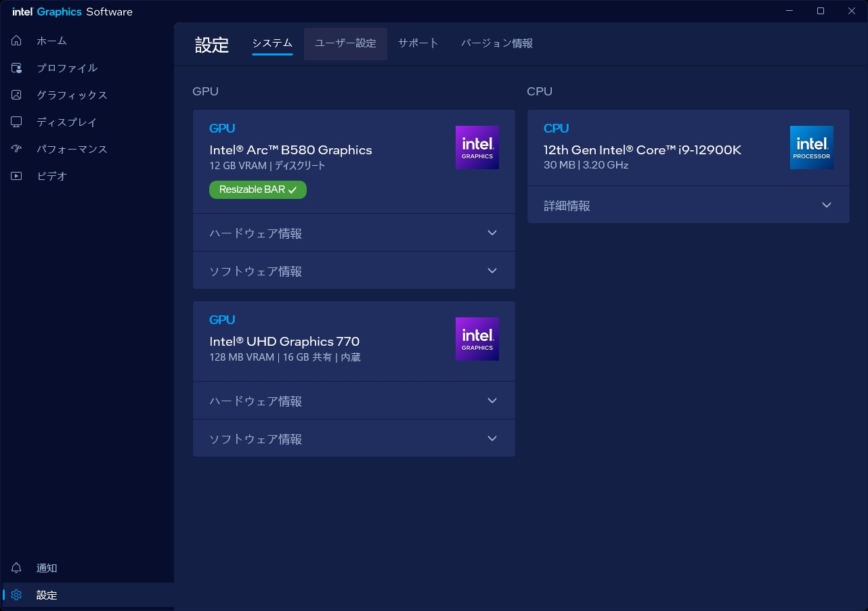Open ディスプレイ in the sidebar

click(x=87, y=122)
